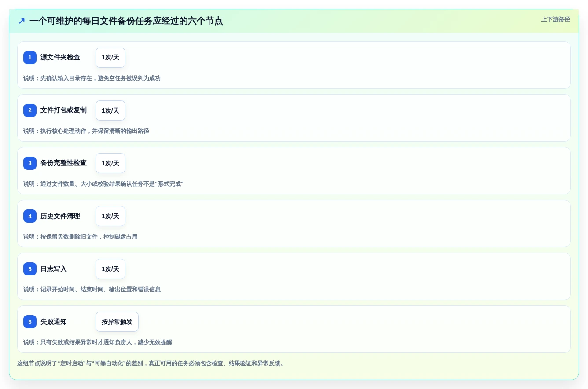The height and width of the screenshot is (389, 588).
Task: Select step number badge 3
Action: tap(30, 163)
